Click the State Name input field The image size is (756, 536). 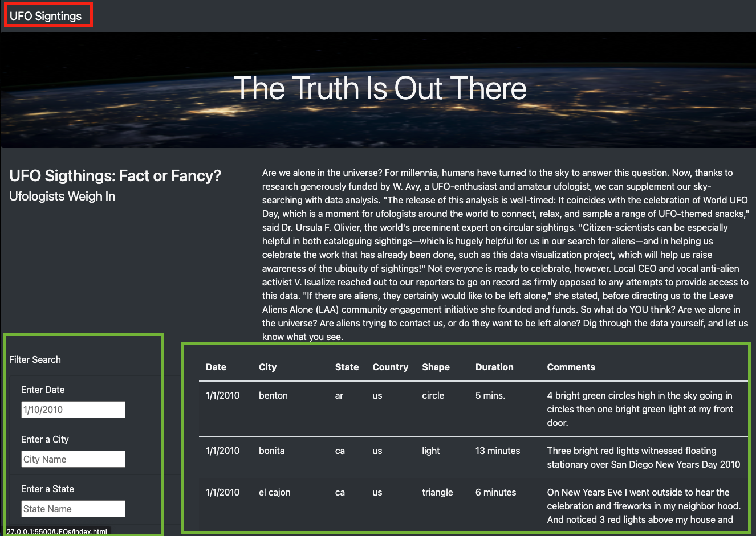point(73,508)
